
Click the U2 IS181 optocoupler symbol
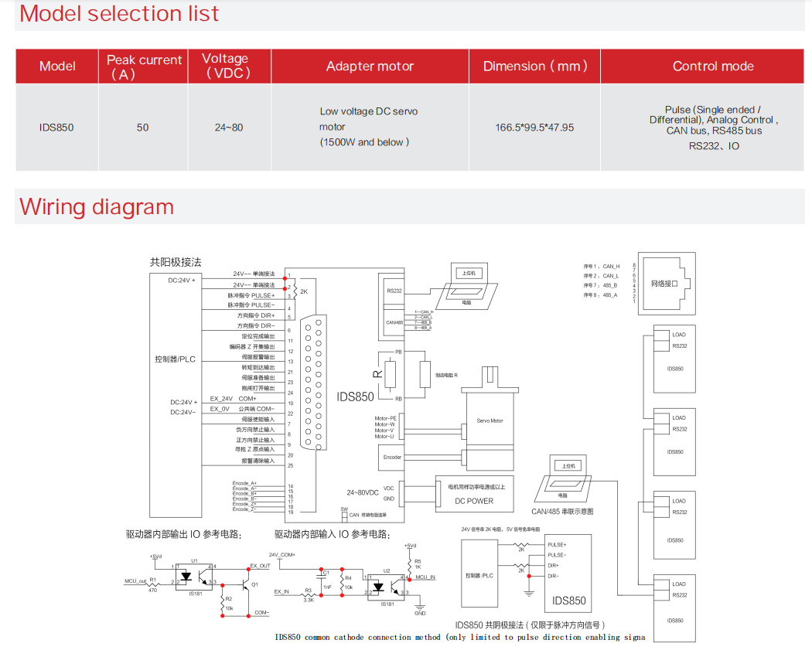click(x=384, y=586)
